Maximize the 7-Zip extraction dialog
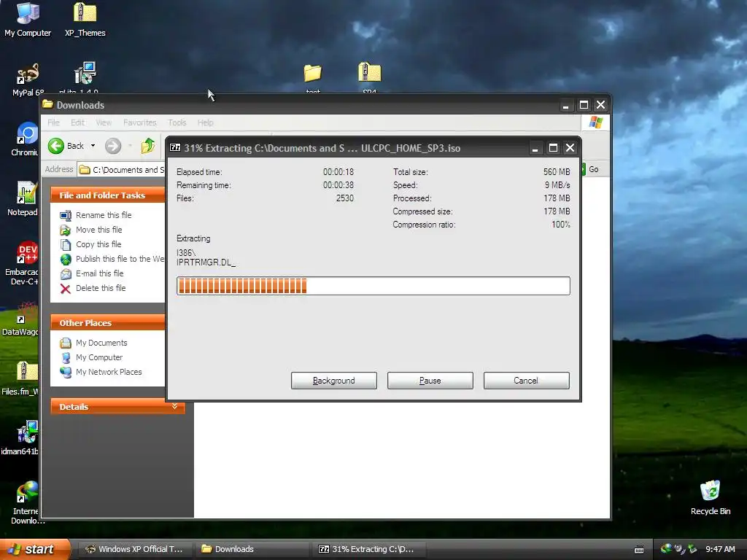Image resolution: width=747 pixels, height=560 pixels. [553, 148]
